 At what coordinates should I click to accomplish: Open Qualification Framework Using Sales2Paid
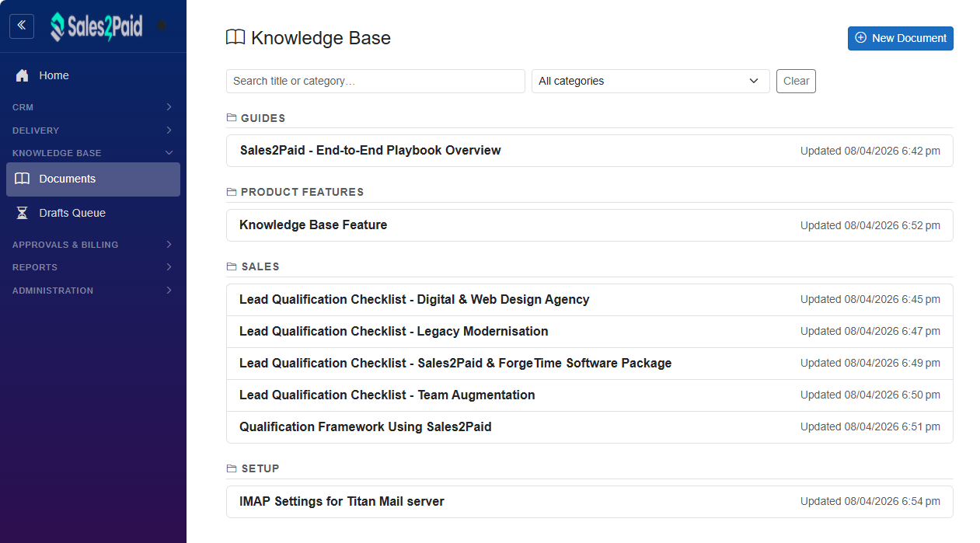coord(589,427)
